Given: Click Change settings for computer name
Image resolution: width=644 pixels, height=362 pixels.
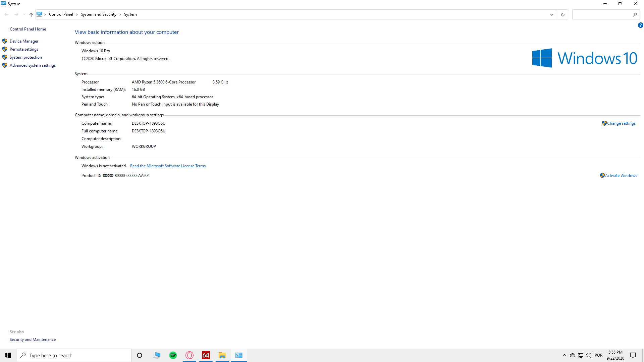Looking at the screenshot, I should (621, 123).
